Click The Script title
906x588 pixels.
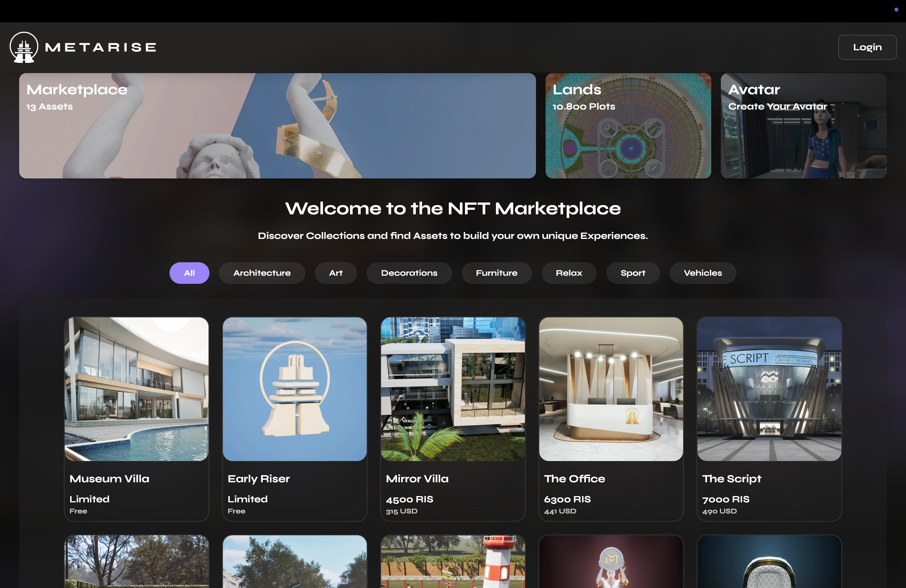tap(732, 479)
